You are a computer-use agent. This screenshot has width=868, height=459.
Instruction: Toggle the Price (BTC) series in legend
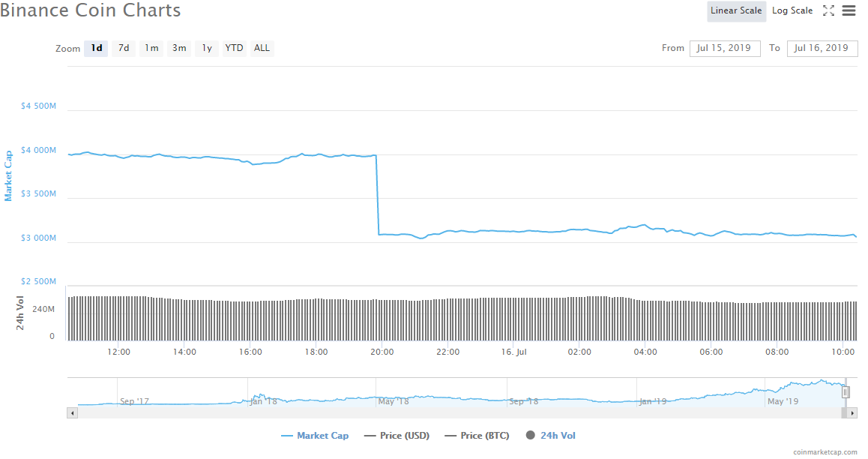tap(477, 436)
